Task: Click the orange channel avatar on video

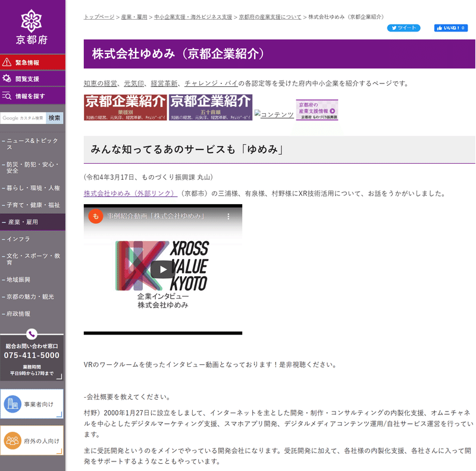Action: 96,216
